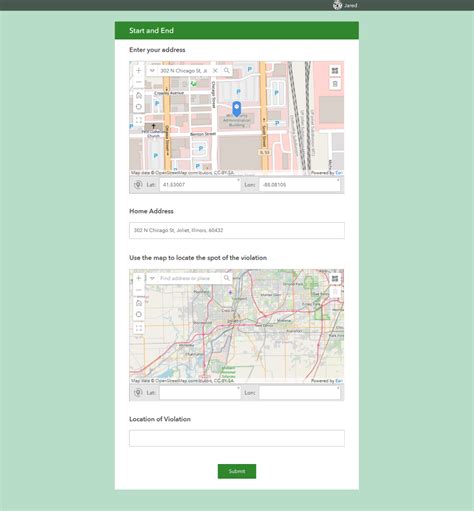Viewport: 474px width, 511px height.
Task: Open basemap switcher on the address map
Action: coord(335,71)
